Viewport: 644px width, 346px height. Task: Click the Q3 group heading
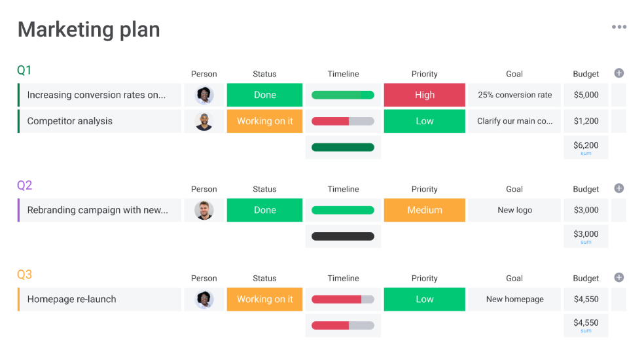pyautogui.click(x=24, y=274)
